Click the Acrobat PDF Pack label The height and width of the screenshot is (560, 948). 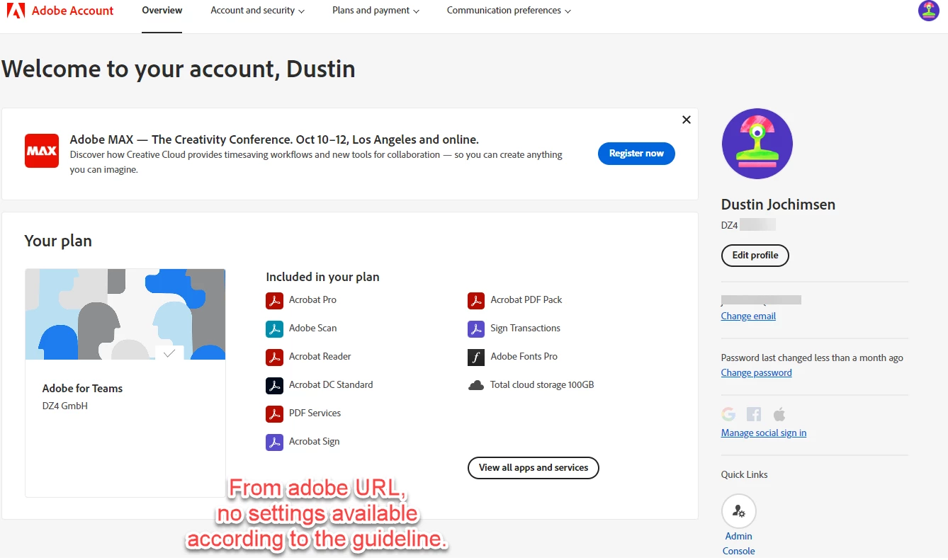coord(526,300)
